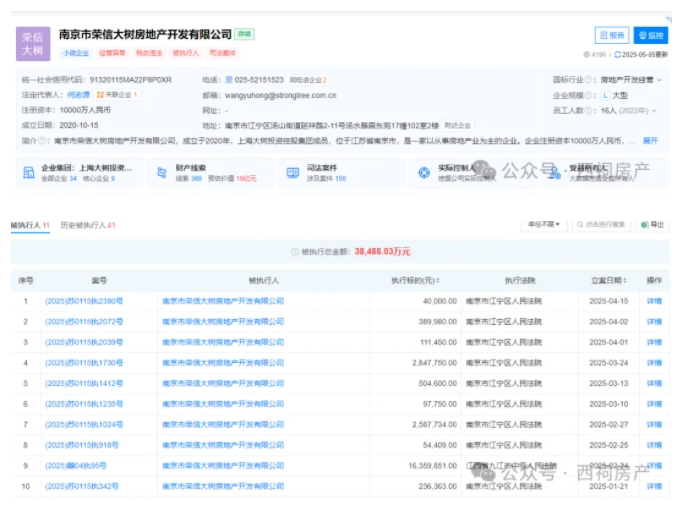The image size is (689, 505).
Task: Switch to the 被执行人 tab
Action: point(28,225)
